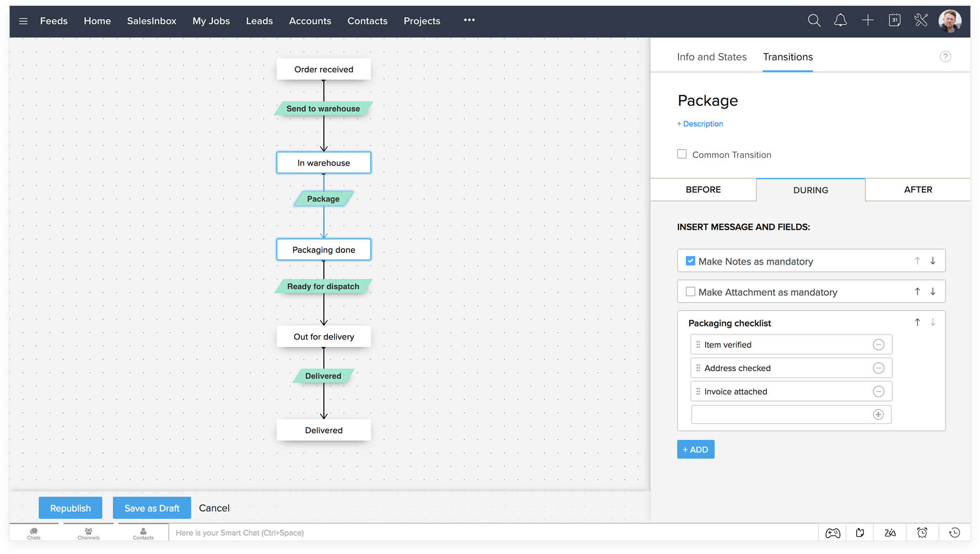Go to Home module
The image size is (980, 554).
pyautogui.click(x=97, y=21)
